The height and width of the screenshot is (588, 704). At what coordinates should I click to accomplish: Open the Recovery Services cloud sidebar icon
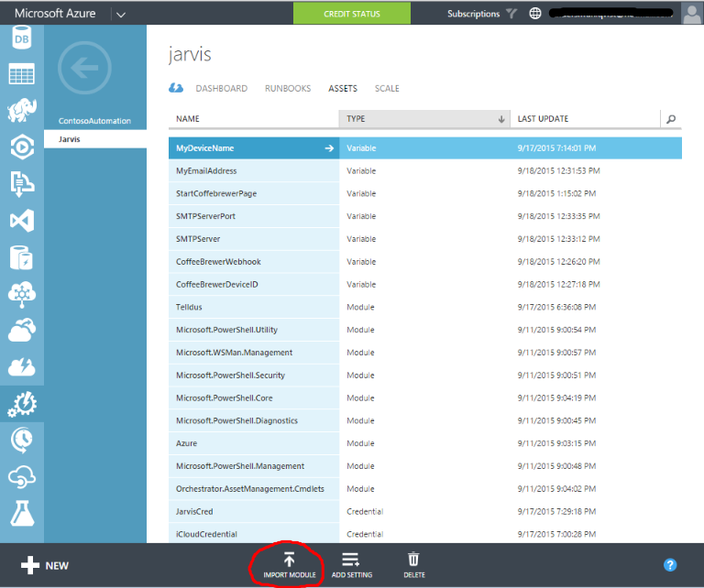click(22, 331)
